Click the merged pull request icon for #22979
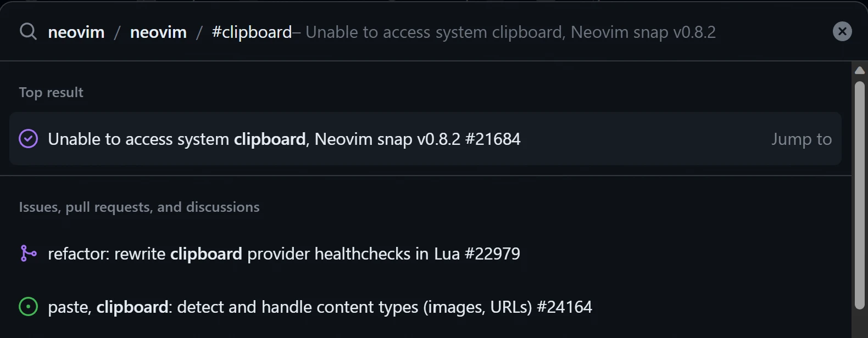 29,253
